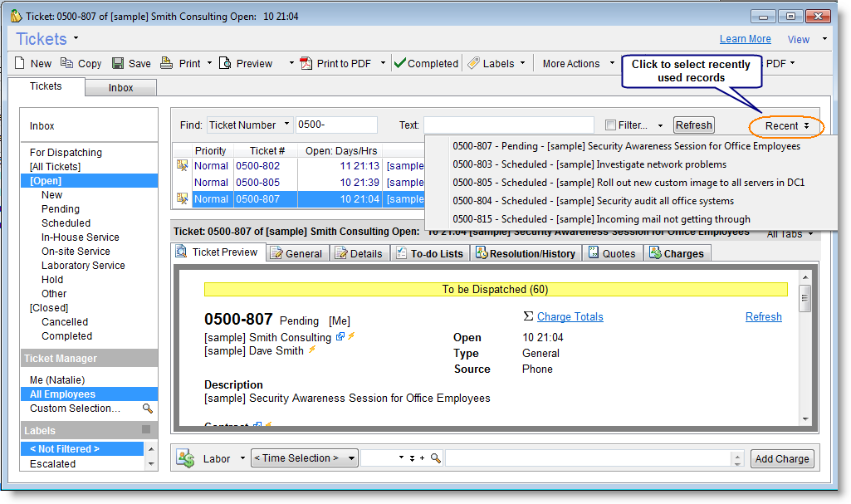Select Scheduled in the Open tree
The image size is (851, 504).
[x=66, y=223]
